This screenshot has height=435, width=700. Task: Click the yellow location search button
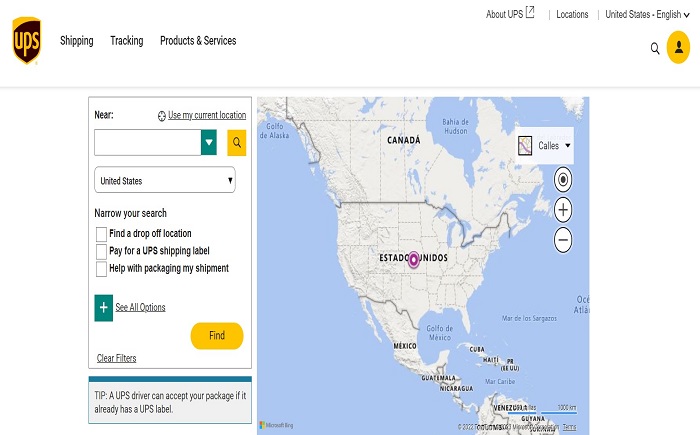237,143
